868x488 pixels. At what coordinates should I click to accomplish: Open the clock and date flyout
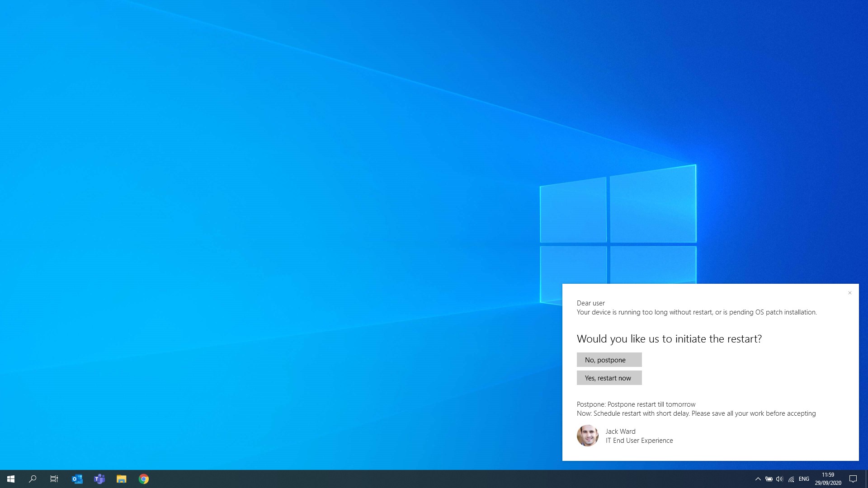tap(828, 479)
